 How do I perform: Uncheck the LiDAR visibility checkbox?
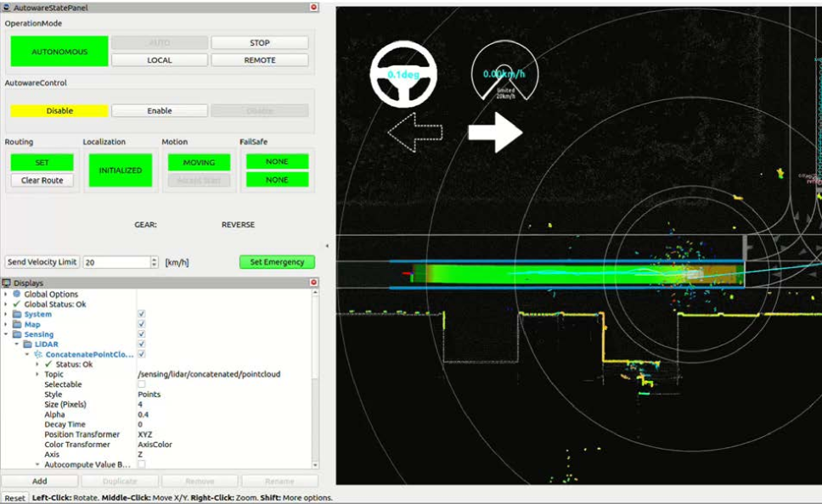[141, 344]
